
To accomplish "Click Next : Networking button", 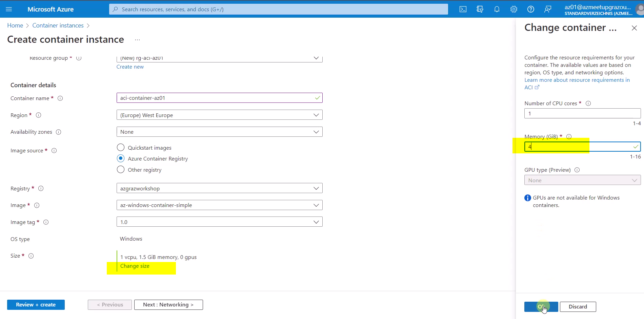I will point(168,305).
